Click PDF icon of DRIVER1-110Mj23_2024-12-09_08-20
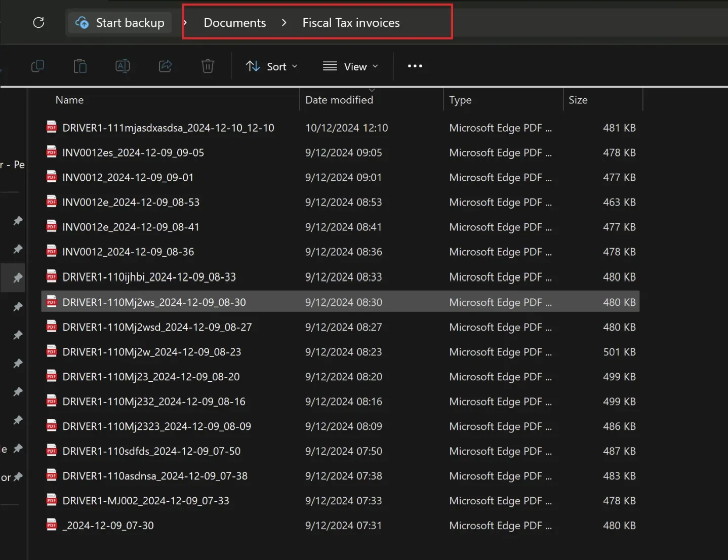Viewport: 728px width, 560px height. click(x=52, y=376)
